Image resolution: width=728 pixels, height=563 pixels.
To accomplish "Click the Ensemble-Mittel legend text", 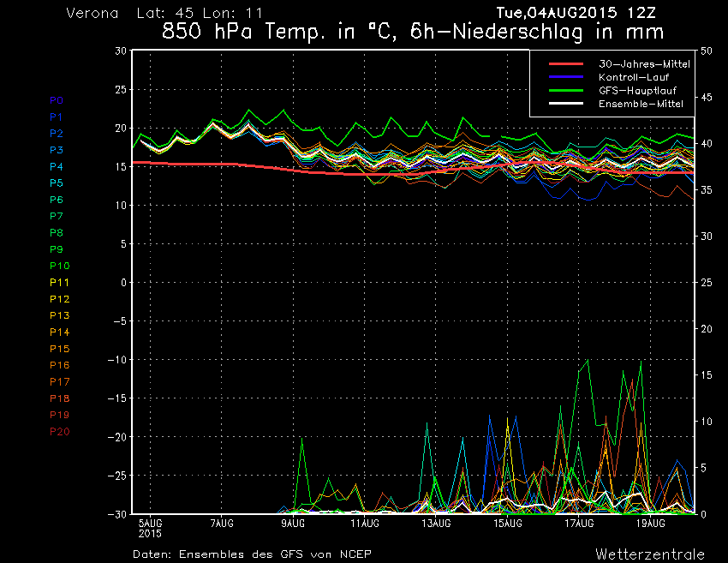I will 641,104.
